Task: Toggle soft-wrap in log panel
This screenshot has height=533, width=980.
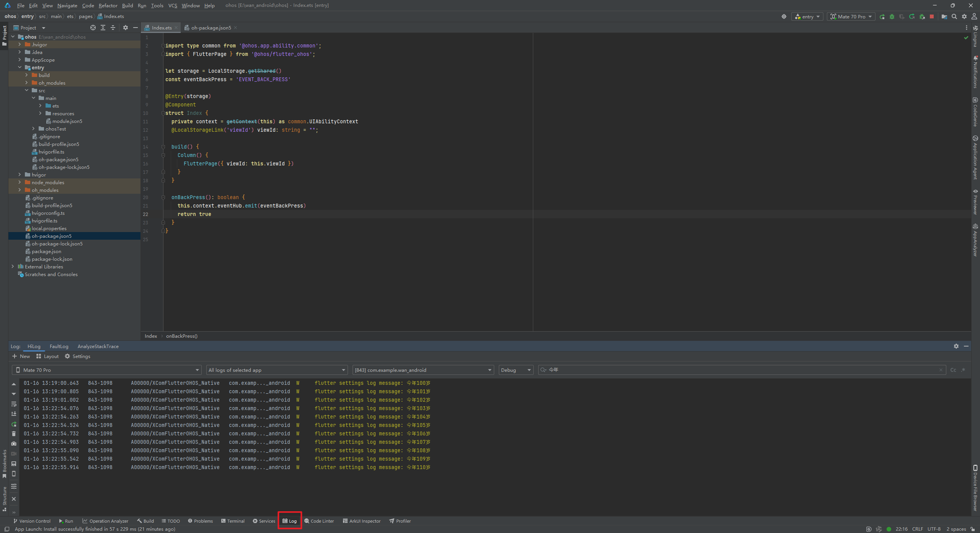Action: pos(14,404)
